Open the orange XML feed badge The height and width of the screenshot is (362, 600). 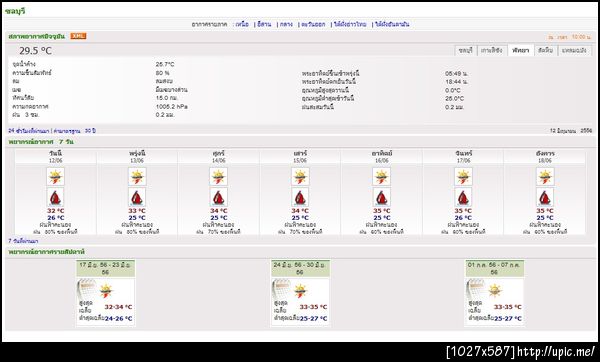pyautogui.click(x=78, y=36)
